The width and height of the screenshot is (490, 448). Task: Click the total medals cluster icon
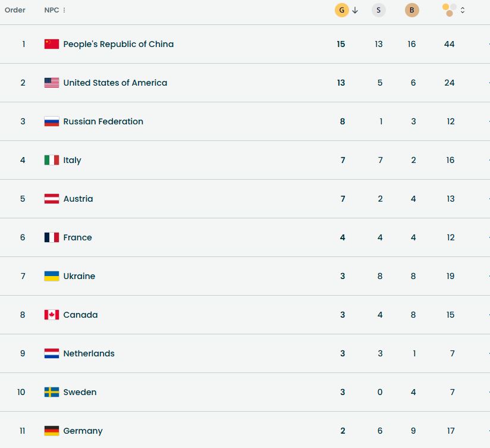[x=450, y=10]
